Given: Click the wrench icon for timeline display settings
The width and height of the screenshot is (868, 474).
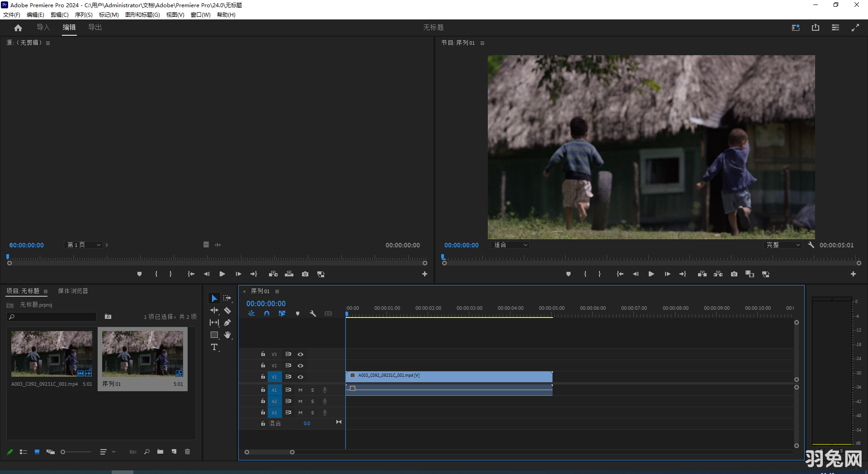Looking at the screenshot, I should [x=313, y=313].
